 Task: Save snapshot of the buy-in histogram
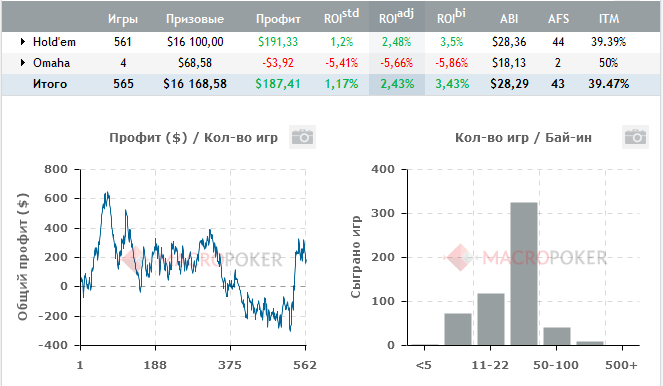[635, 137]
